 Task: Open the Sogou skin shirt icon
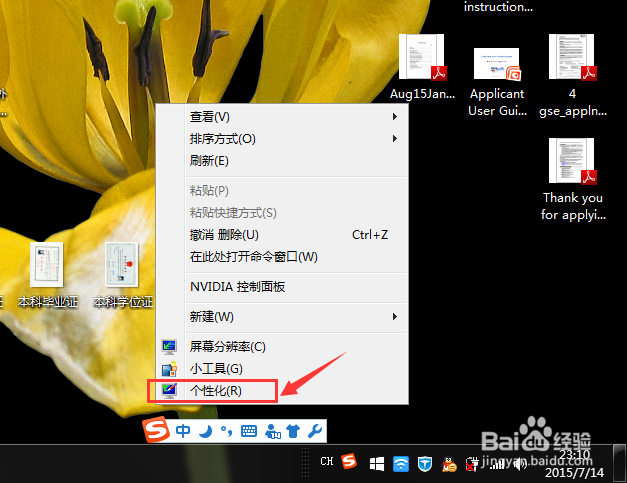click(293, 431)
